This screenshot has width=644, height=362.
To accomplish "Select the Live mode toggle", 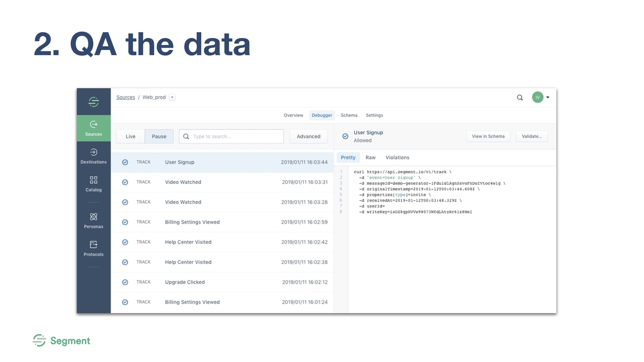I will click(x=130, y=136).
